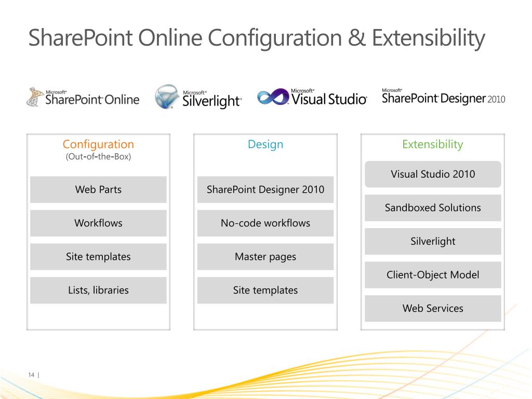532x399 pixels.
Task: Click the (Out-of-the-Box) subtitle
Action: (x=98, y=157)
